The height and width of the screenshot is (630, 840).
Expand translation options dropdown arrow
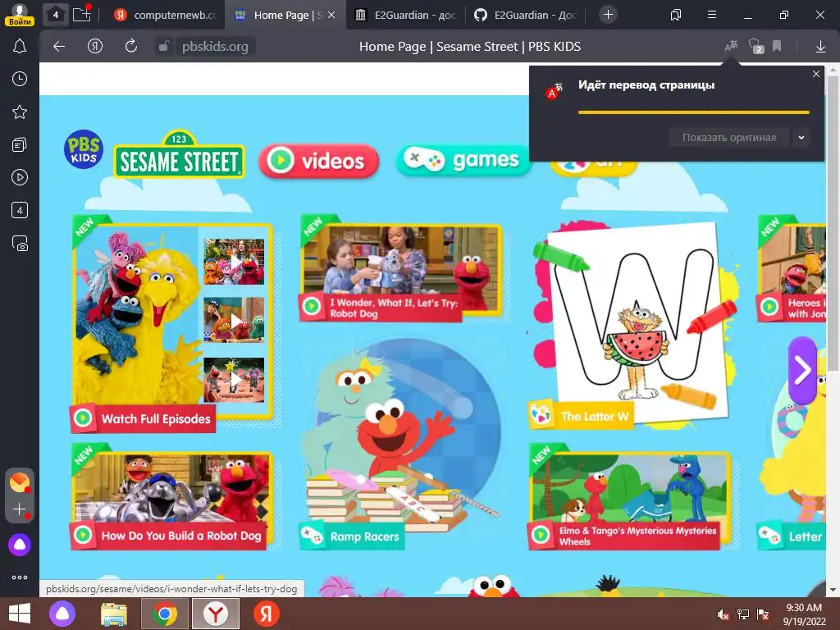801,137
